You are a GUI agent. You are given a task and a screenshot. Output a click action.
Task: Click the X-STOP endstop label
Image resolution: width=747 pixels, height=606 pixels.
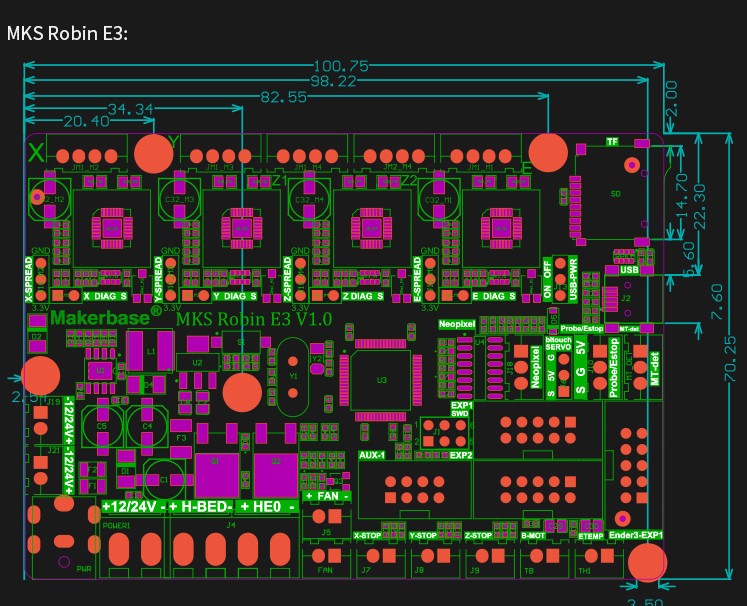(x=367, y=535)
